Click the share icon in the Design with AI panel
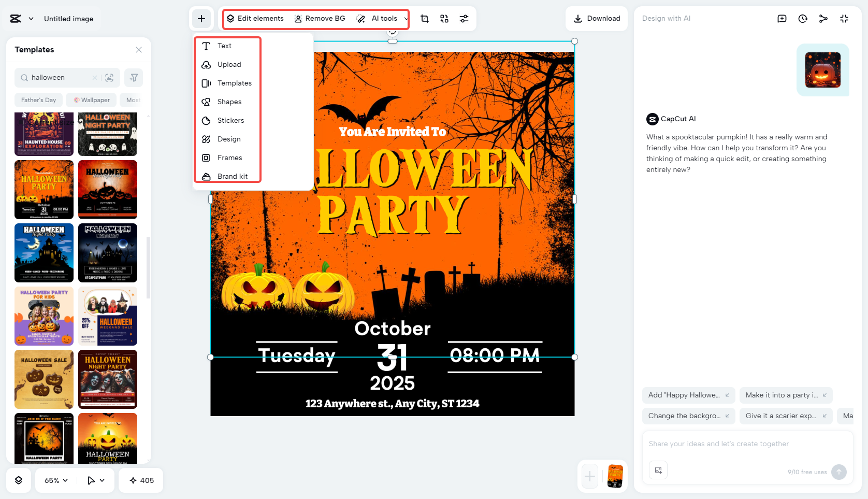The width and height of the screenshot is (868, 499). tap(823, 18)
